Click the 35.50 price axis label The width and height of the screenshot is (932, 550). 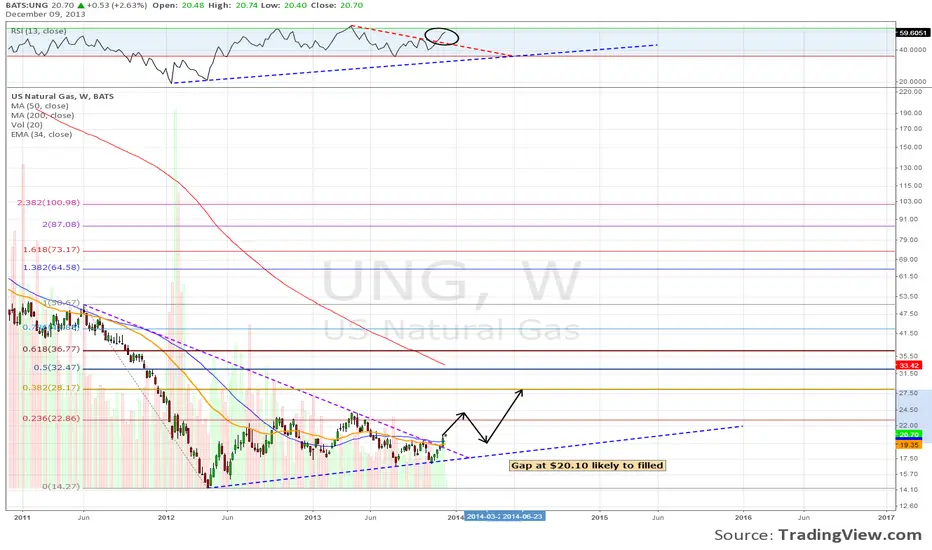pos(909,356)
